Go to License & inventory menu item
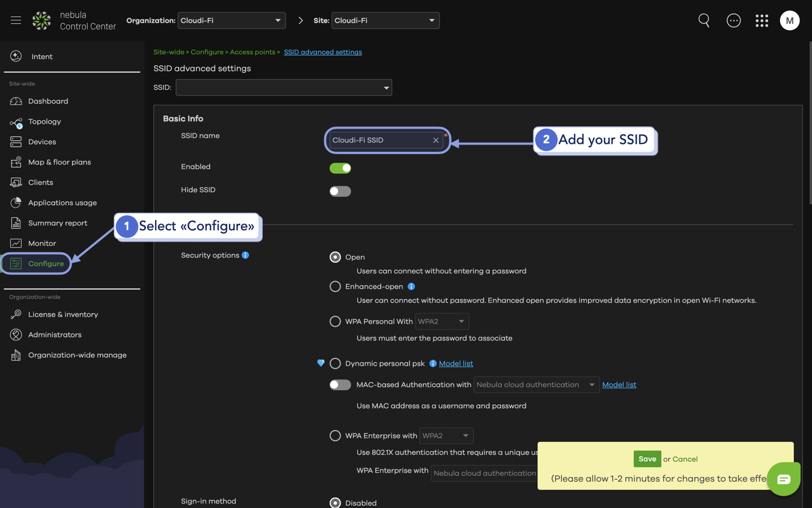Viewport: 812px width, 508px height. [63, 314]
